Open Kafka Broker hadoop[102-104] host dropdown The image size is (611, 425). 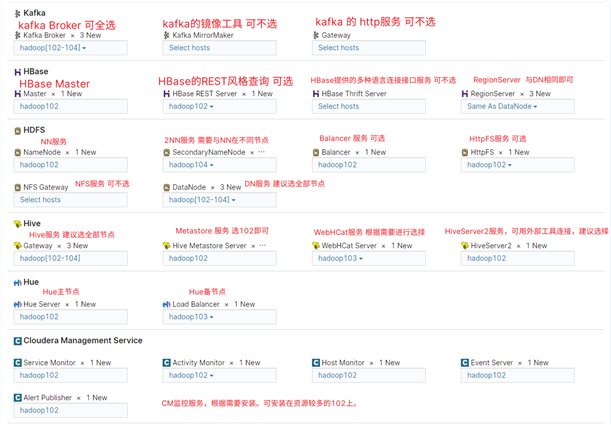click(x=71, y=48)
